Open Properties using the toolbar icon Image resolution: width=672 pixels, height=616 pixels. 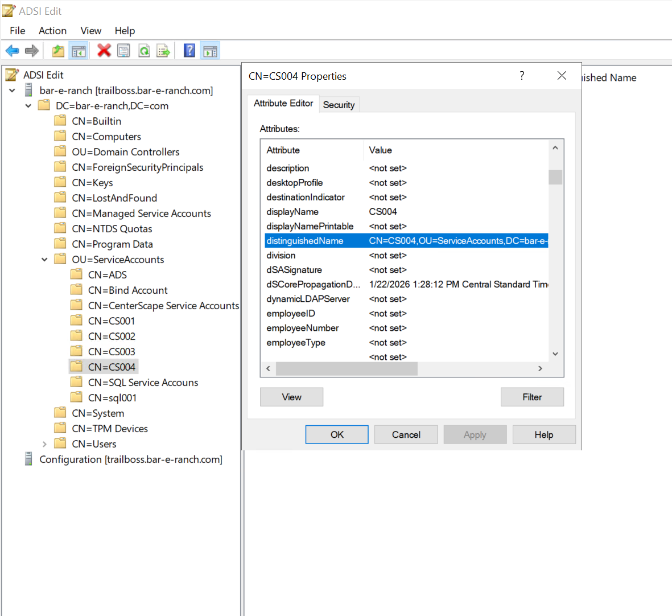(123, 51)
